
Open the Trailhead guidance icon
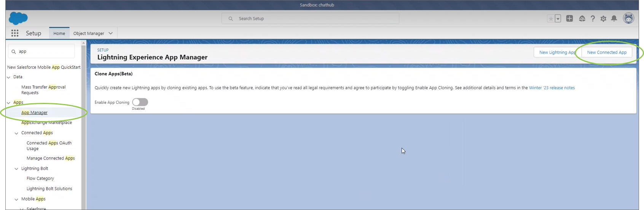pos(582,19)
